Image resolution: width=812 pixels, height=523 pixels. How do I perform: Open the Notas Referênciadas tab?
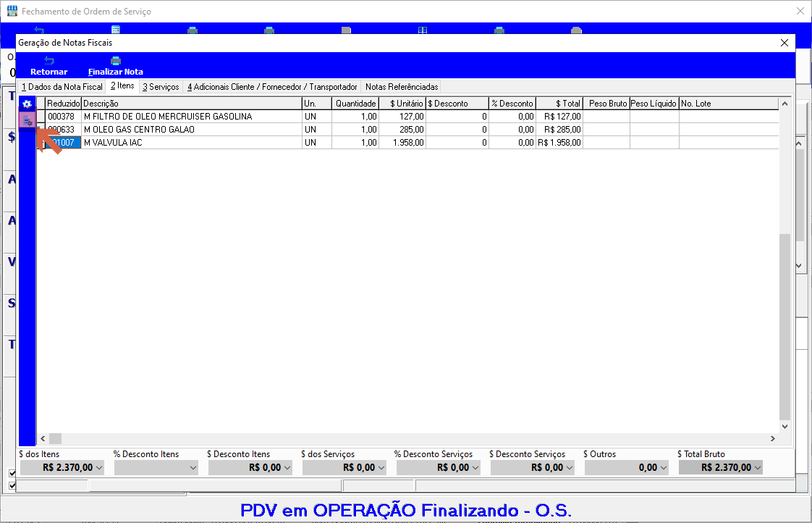402,86
